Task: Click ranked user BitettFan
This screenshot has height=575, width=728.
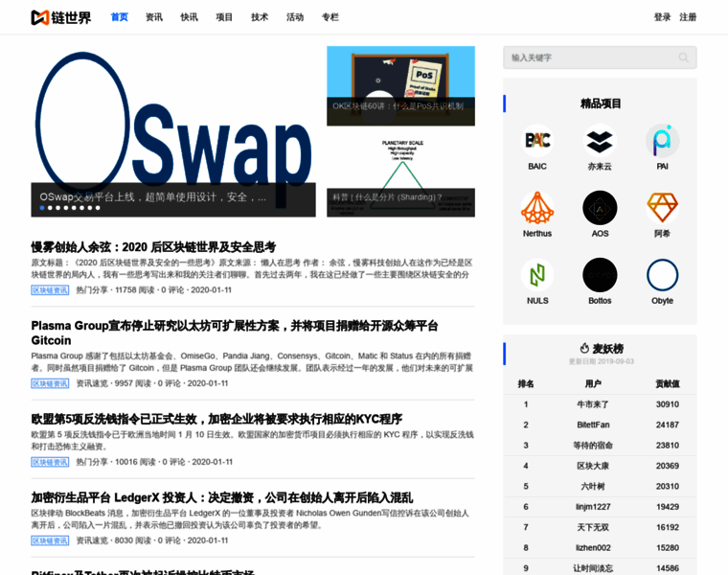Action: pos(593,425)
